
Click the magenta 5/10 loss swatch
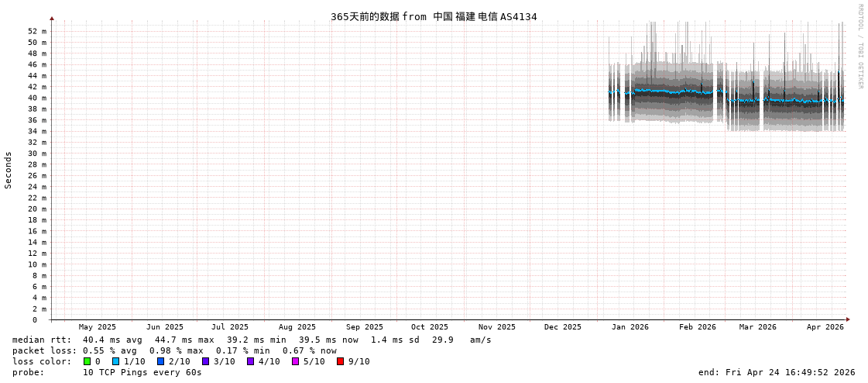pyautogui.click(x=295, y=361)
